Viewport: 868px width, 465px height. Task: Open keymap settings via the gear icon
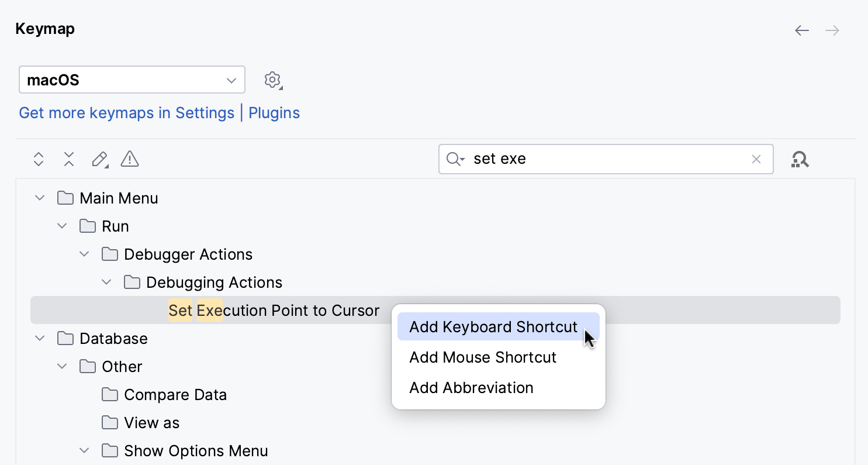[x=272, y=80]
